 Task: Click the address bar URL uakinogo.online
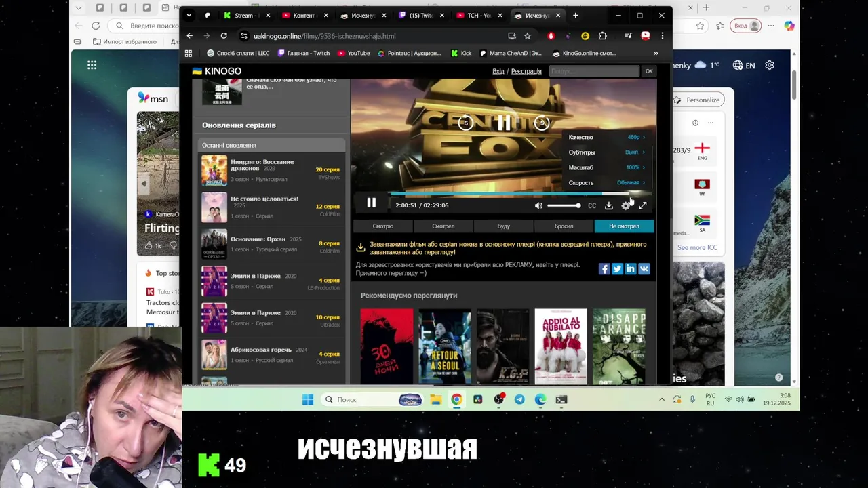coord(324,36)
